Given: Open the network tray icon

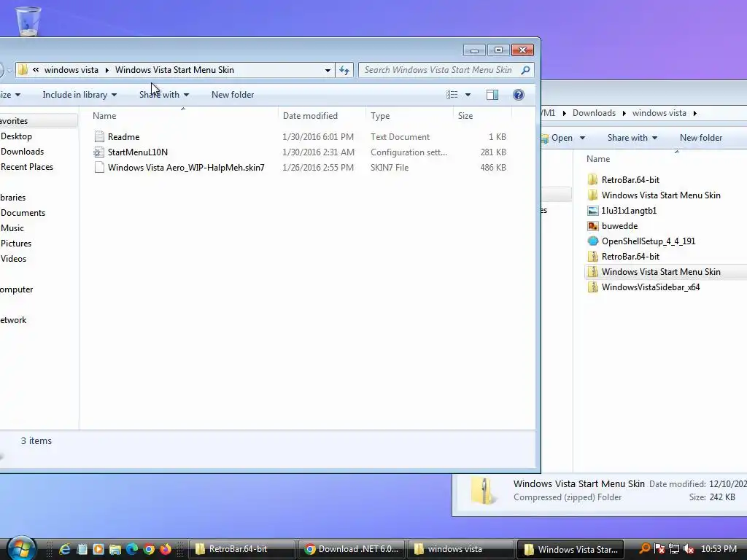Looking at the screenshot, I should point(673,549).
